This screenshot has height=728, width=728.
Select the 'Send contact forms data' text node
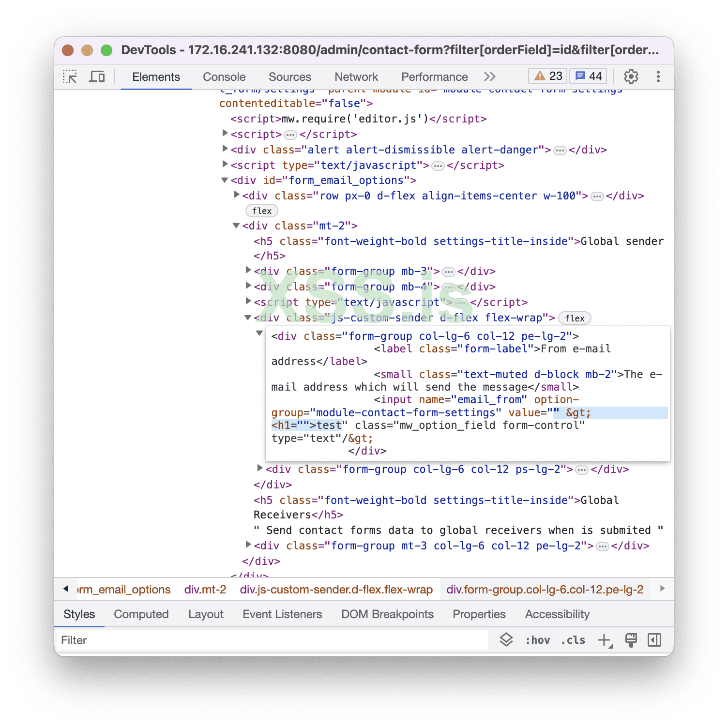(458, 530)
